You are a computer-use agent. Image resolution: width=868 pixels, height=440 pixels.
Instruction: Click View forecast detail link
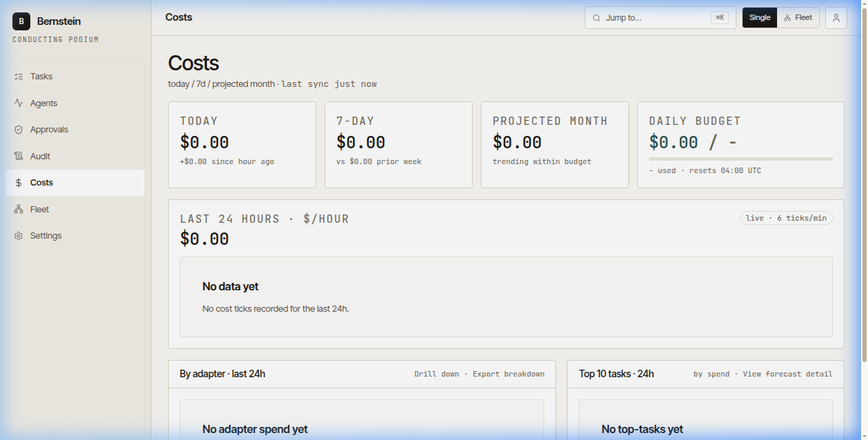tap(787, 374)
